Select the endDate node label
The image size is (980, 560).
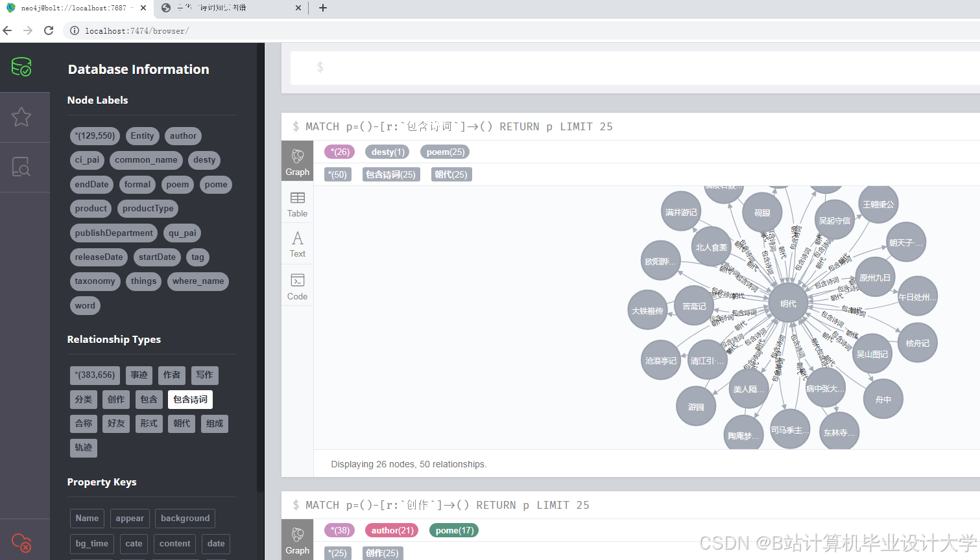pyautogui.click(x=91, y=185)
